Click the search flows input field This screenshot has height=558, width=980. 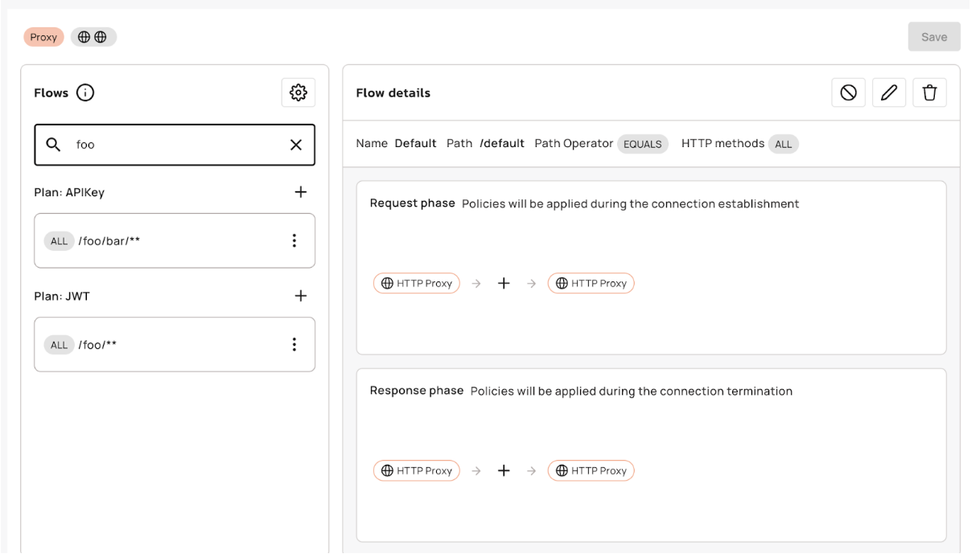pos(177,145)
